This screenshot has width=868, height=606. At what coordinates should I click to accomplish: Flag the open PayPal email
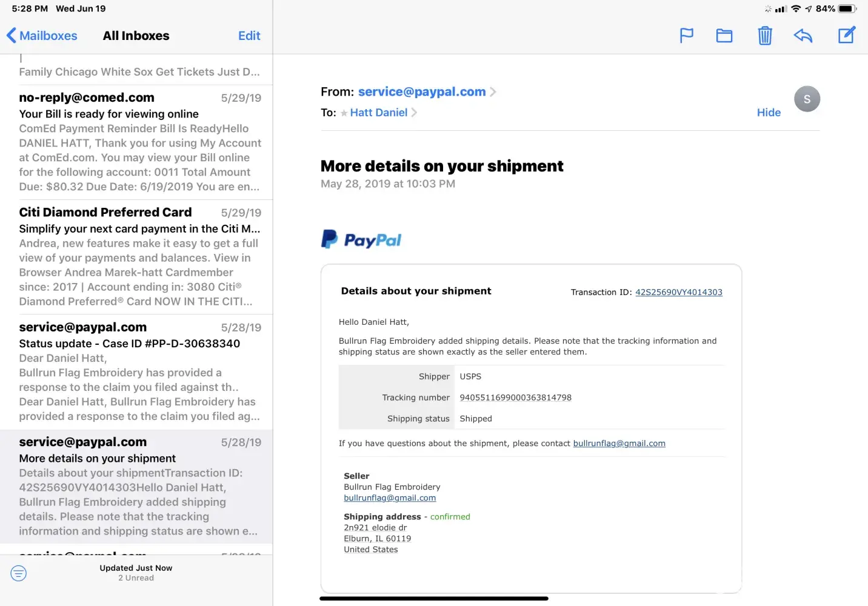(x=686, y=36)
